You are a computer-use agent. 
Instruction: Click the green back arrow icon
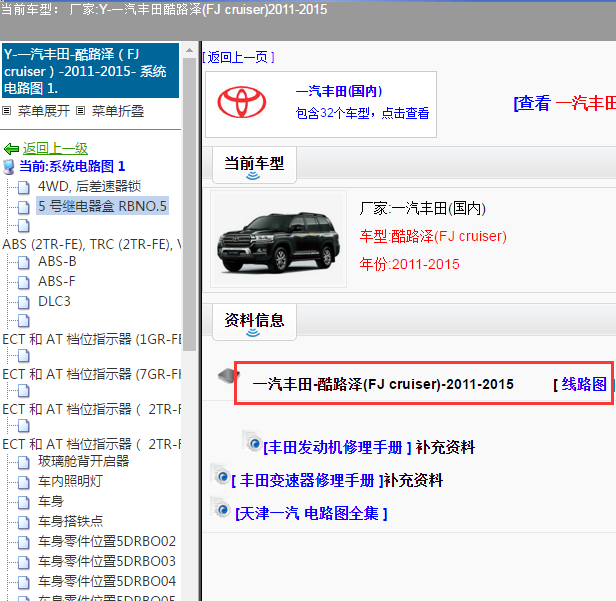click(11, 149)
